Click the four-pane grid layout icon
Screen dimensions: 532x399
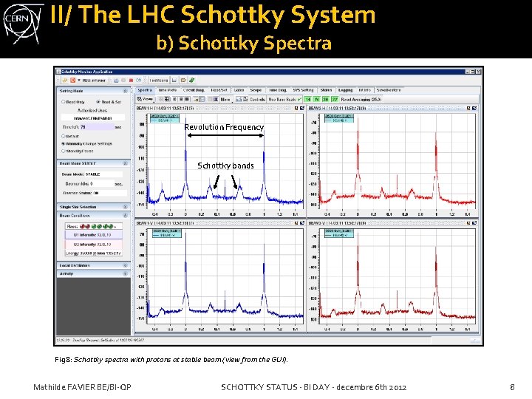click(167, 99)
